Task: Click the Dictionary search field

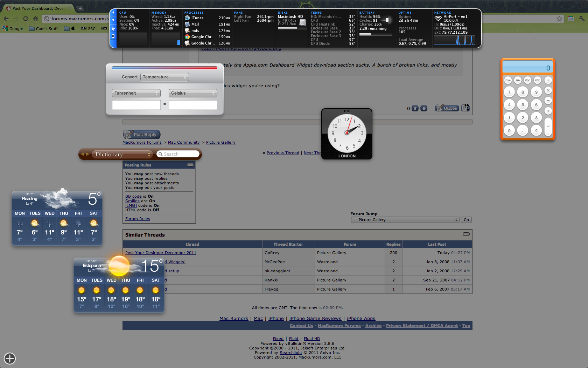Action: (x=178, y=154)
